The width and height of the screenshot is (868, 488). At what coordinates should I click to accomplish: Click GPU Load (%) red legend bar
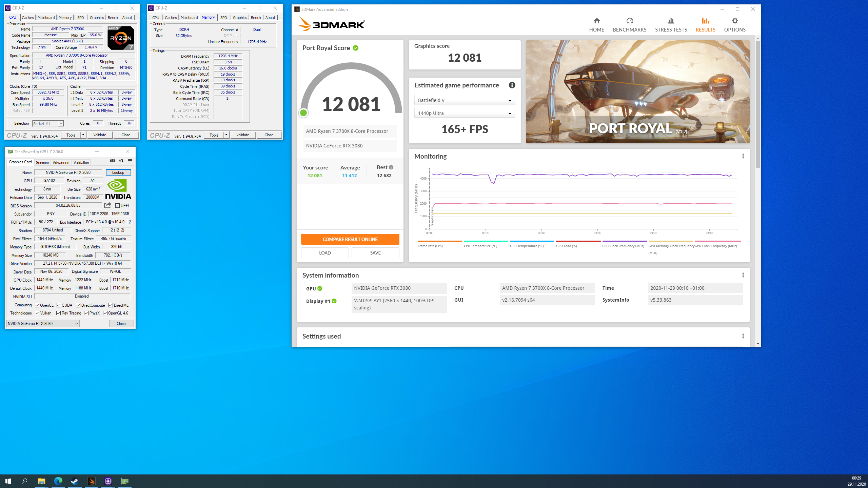[x=578, y=241]
